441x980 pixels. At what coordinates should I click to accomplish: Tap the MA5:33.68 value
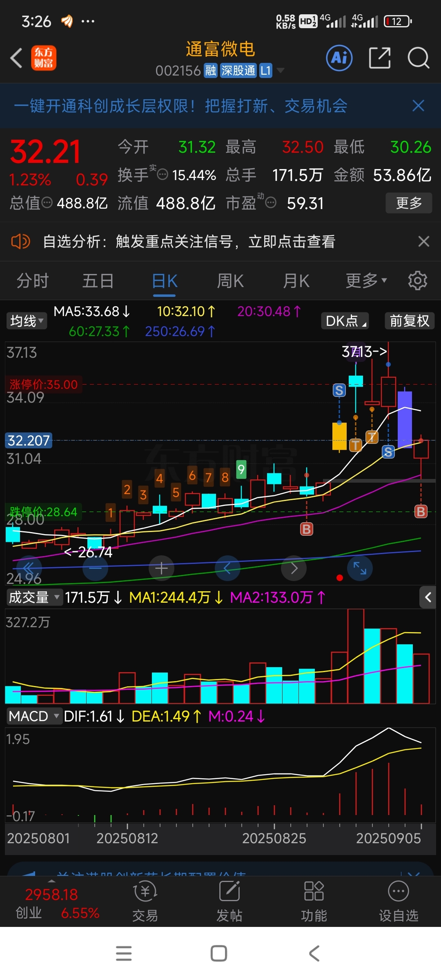[x=92, y=312]
